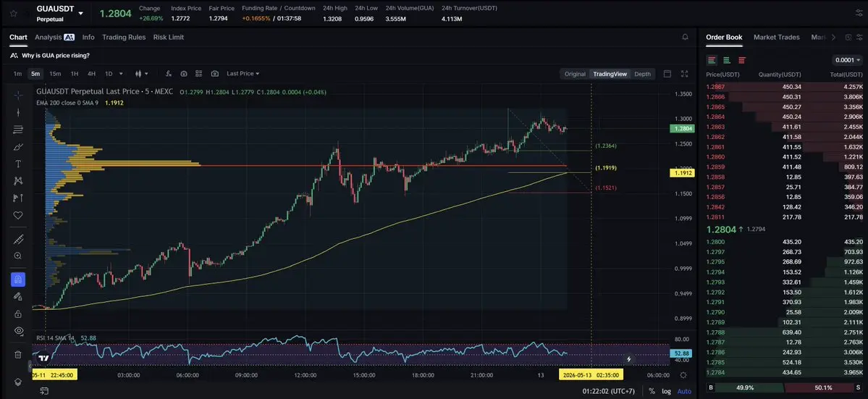This screenshot has height=399, width=868.
Task: Switch to the Chart tab
Action: [18, 37]
